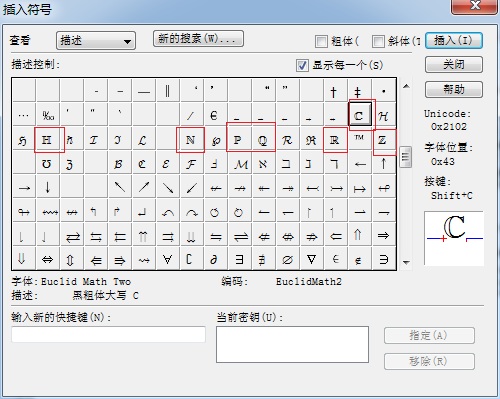Viewport: 500px width, 399px height.
Task: Choose the left-right double arrow ⇔ symbol
Action: [x=48, y=259]
